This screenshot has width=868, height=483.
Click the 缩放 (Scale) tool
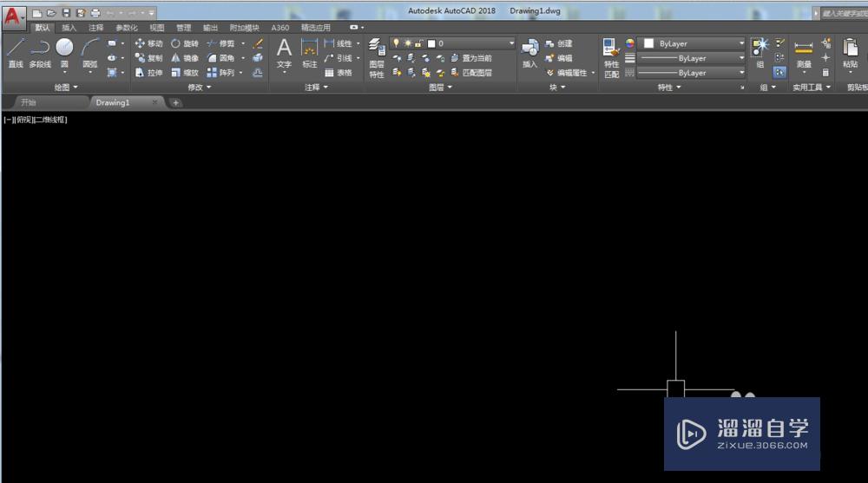click(x=185, y=73)
